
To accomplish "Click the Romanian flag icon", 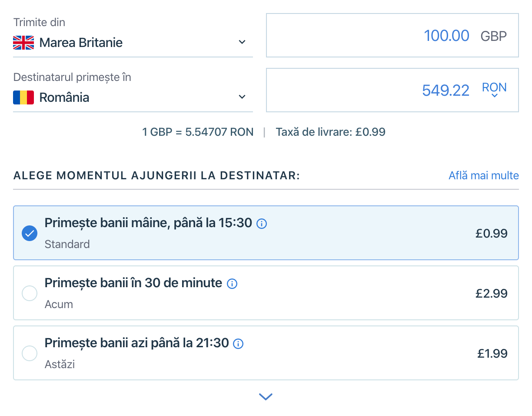I will 23,97.
